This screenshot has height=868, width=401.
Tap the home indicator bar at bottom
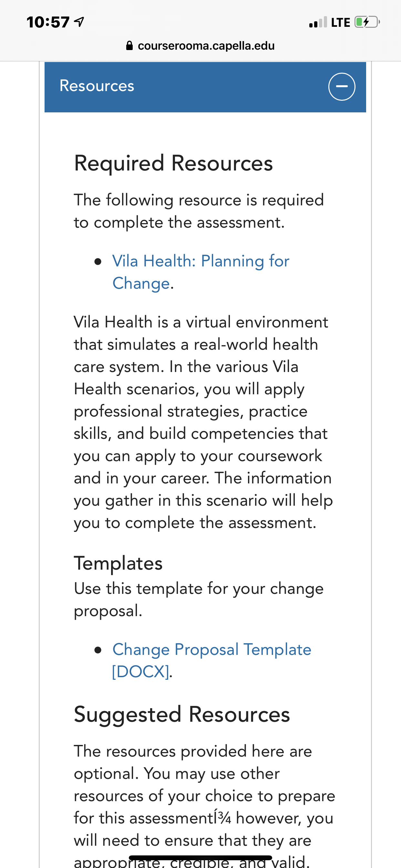(200, 858)
